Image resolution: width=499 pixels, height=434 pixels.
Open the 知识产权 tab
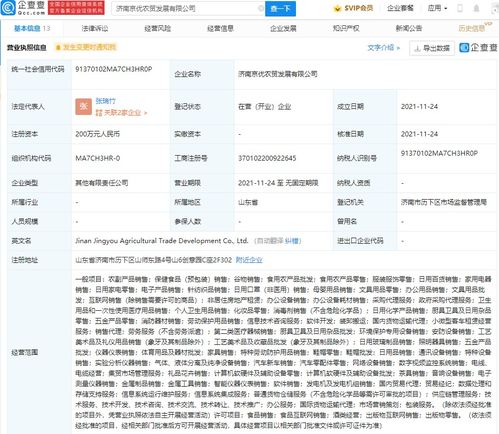(x=346, y=29)
